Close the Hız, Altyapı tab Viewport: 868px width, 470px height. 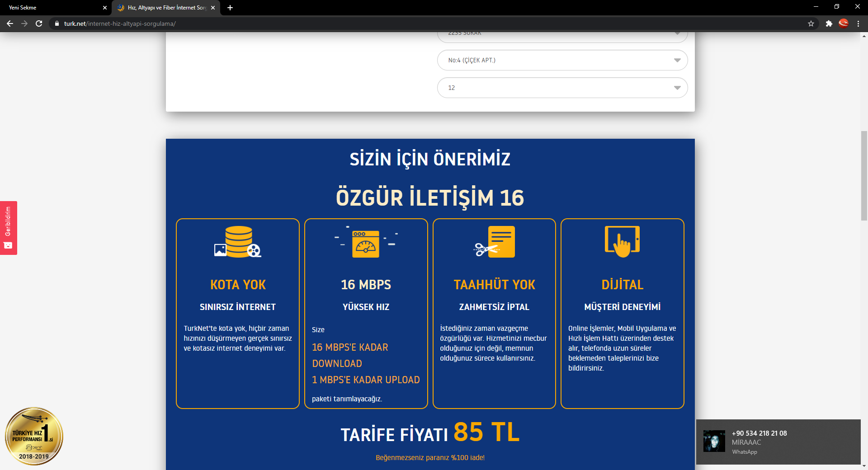(x=213, y=8)
